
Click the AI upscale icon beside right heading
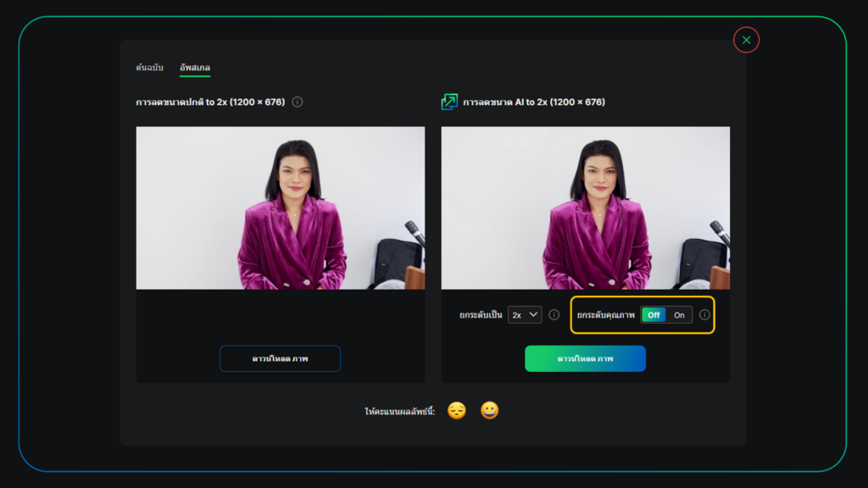pos(449,103)
